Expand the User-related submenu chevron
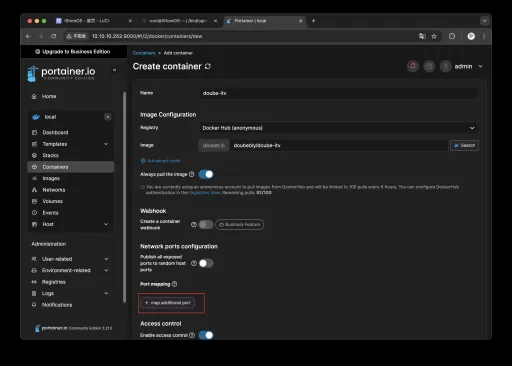The height and width of the screenshot is (366, 512). (106, 259)
